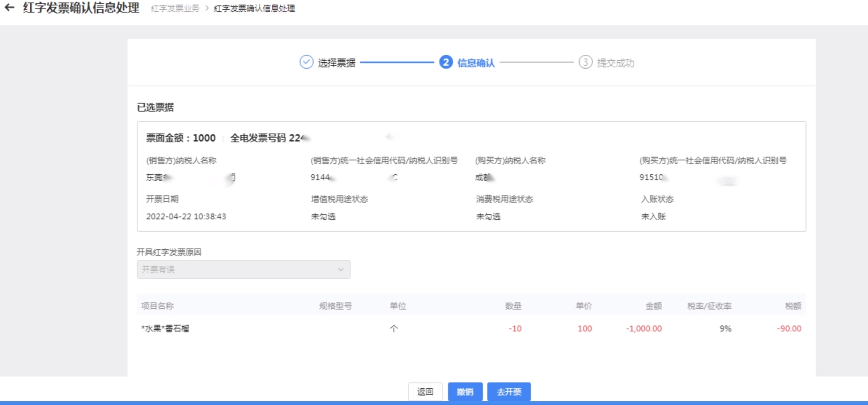Click the 未入账 status value

point(653,217)
